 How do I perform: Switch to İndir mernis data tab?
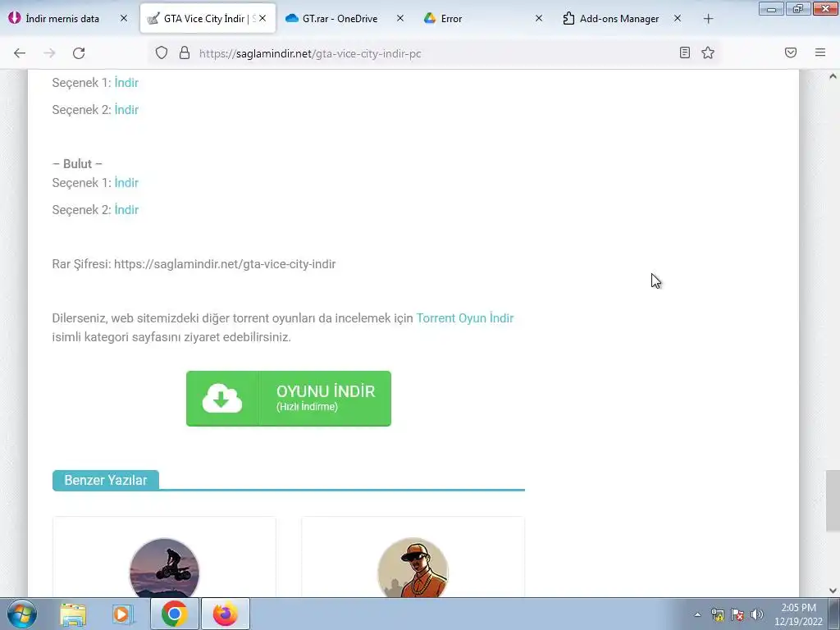(x=62, y=18)
